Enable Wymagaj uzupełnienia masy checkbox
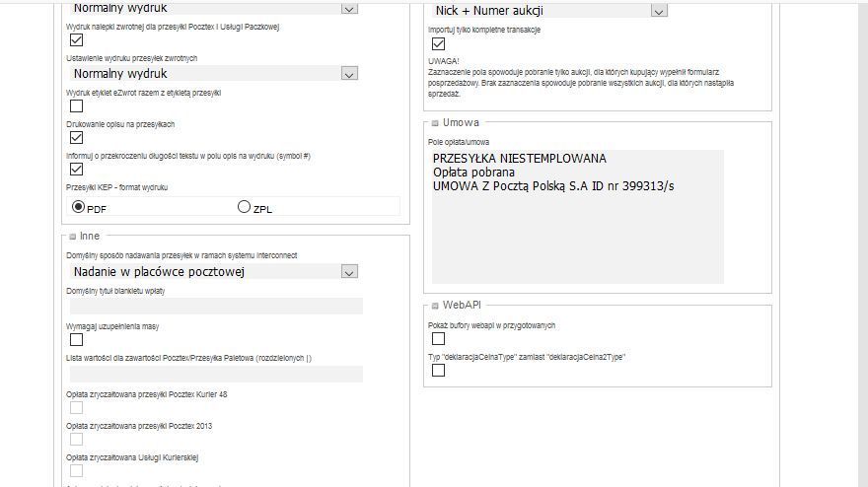Image resolution: width=868 pixels, height=487 pixels. coord(76,339)
